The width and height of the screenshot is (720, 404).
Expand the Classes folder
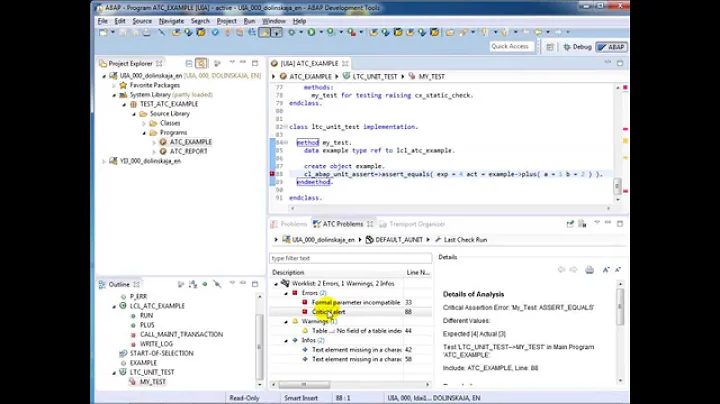point(144,123)
